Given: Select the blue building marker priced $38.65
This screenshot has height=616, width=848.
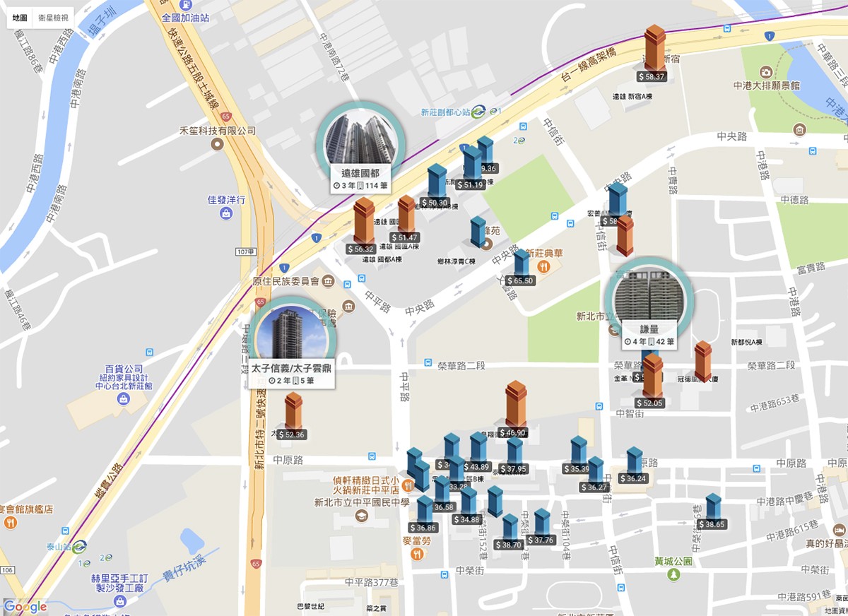Looking at the screenshot, I should click(x=712, y=511).
